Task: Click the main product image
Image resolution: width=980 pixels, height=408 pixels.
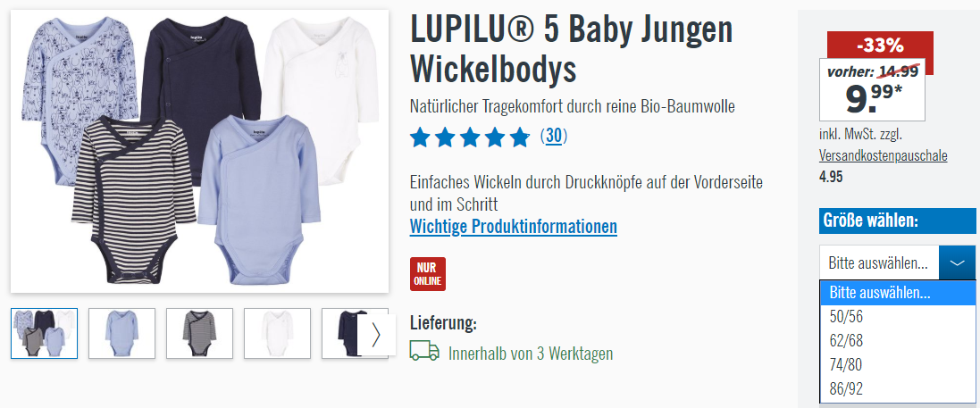Action: coord(199,151)
